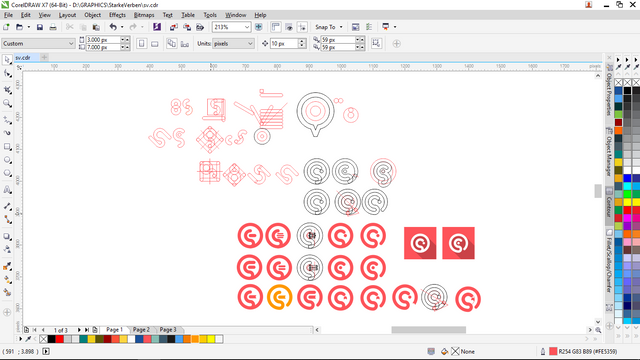Select the Ellipse tool
640x360 pixels.
click(7, 160)
